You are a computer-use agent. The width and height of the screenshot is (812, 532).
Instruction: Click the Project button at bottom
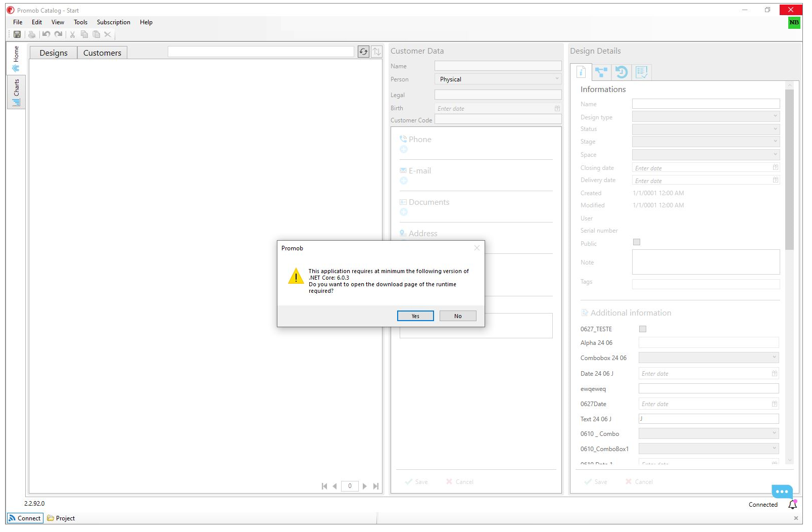click(x=61, y=518)
